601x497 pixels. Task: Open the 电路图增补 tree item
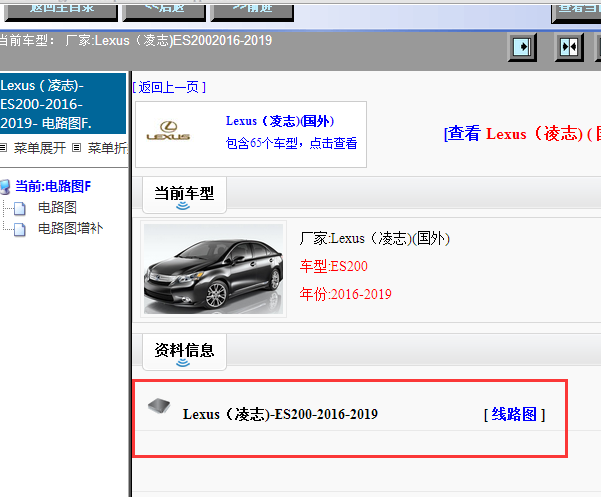coord(71,228)
